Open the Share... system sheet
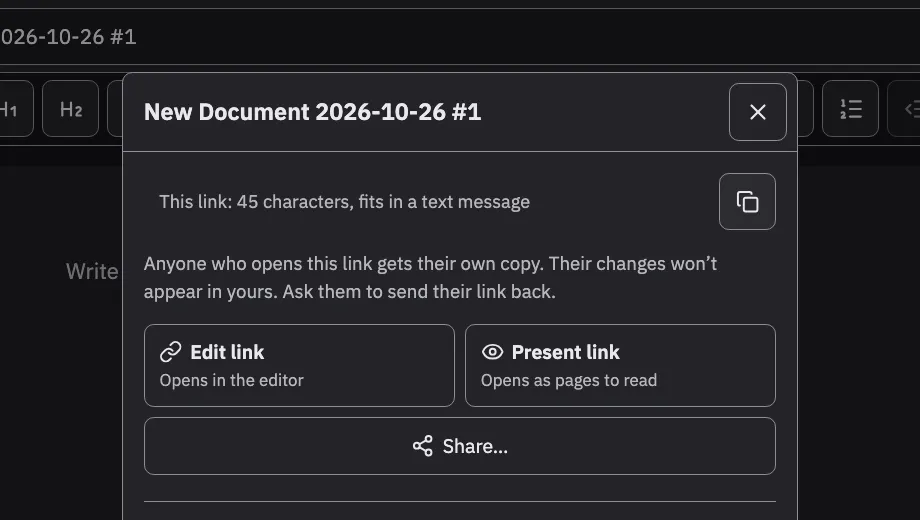The image size is (920, 520). coord(460,446)
